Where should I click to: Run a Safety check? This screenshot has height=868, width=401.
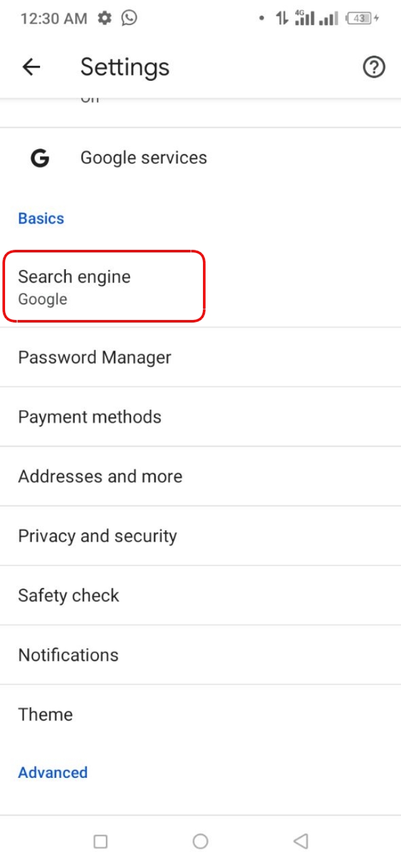tap(69, 595)
